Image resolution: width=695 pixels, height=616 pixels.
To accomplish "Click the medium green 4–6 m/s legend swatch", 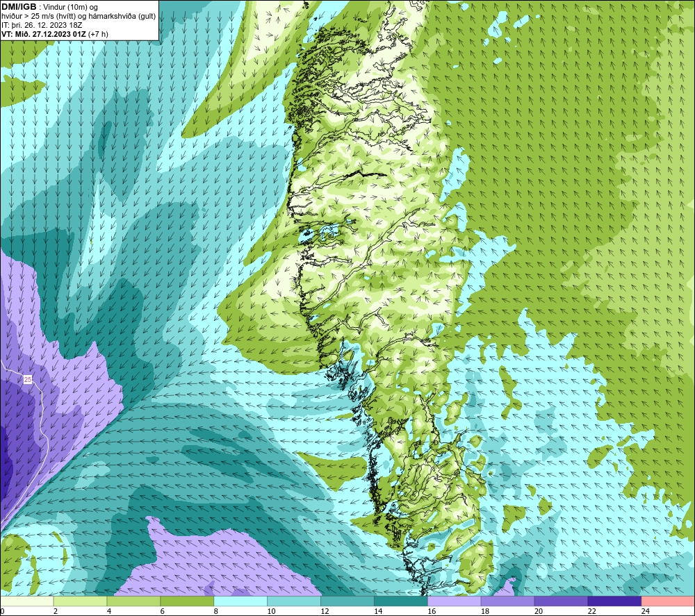I will tap(133, 601).
